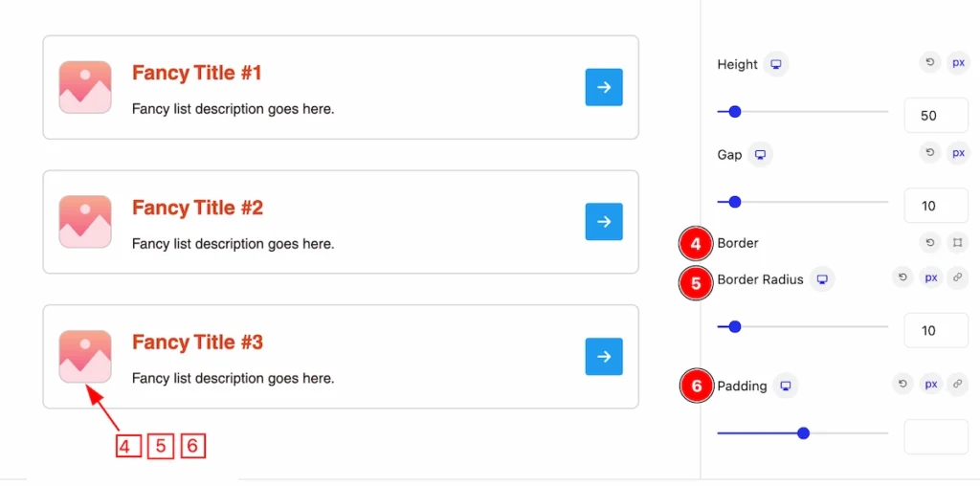This screenshot has width=980, height=486.
Task: Open the Gap px unit selector
Action: coord(958,152)
